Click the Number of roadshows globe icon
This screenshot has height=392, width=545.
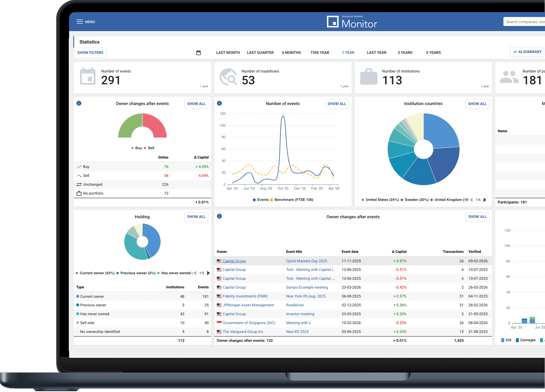228,77
